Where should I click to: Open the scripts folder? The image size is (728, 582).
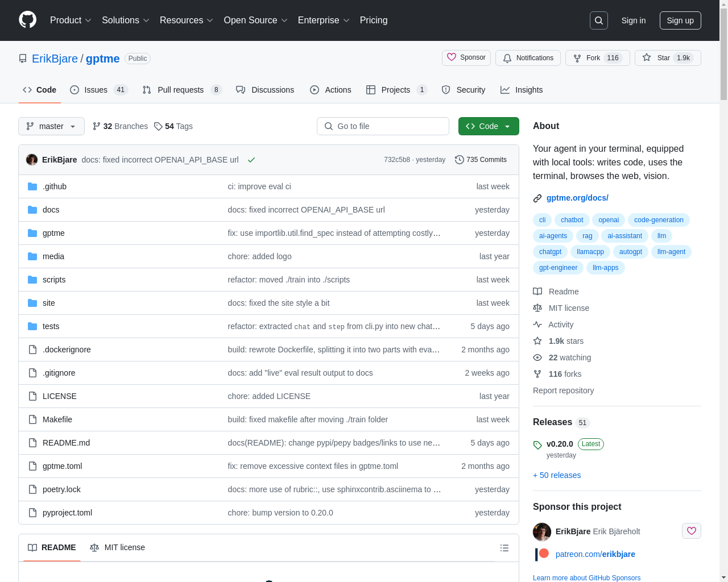(54, 280)
